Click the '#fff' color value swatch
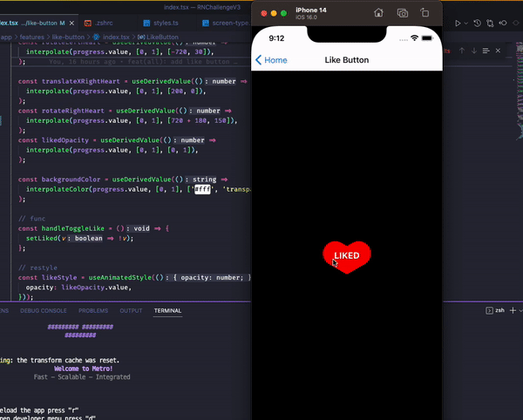This screenshot has width=523, height=420. (202, 189)
